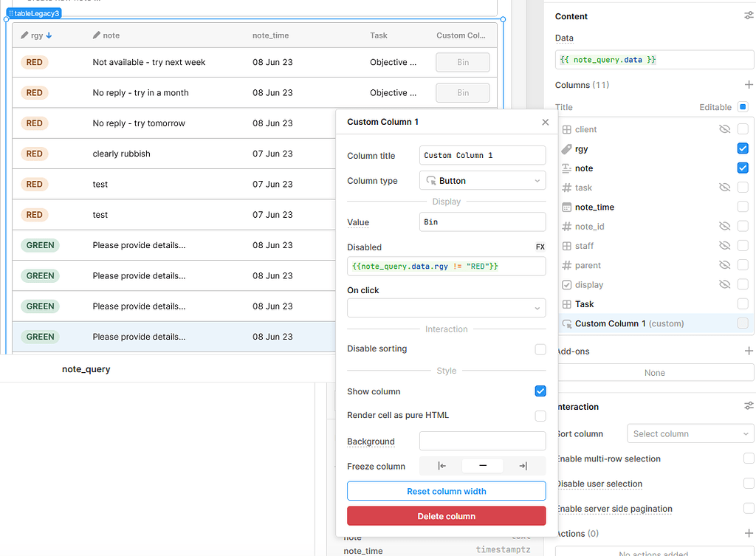The height and width of the screenshot is (556, 756).
Task: Open the Sort column dropdown
Action: click(x=690, y=433)
